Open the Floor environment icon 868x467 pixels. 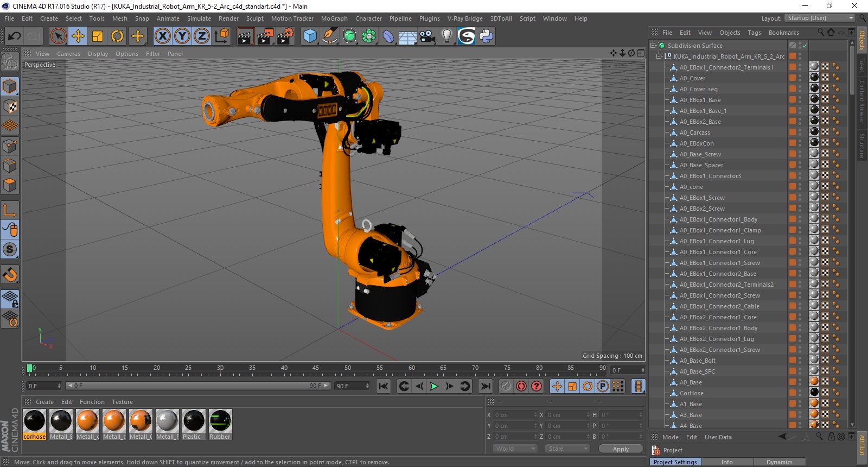(x=408, y=36)
